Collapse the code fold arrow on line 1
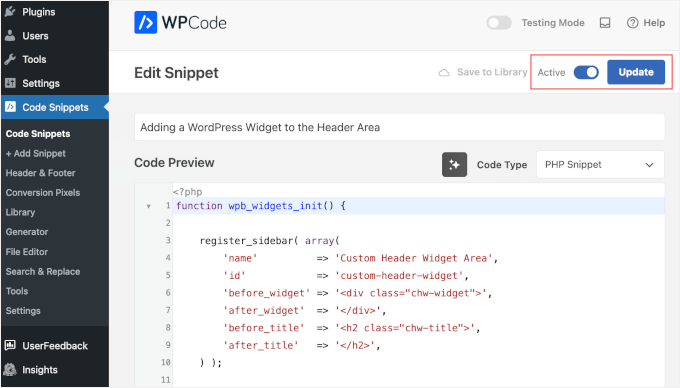 click(x=149, y=206)
